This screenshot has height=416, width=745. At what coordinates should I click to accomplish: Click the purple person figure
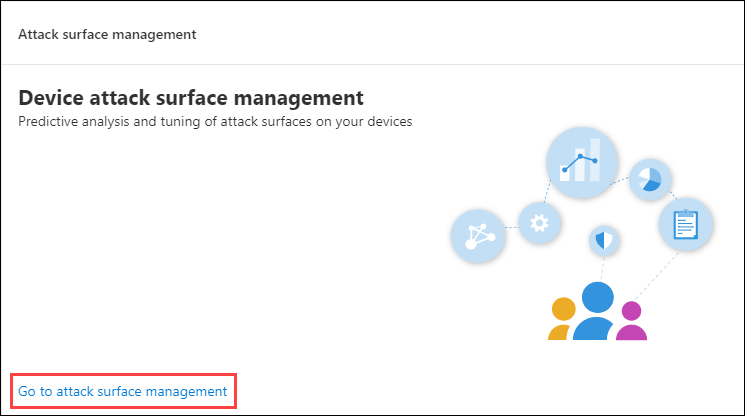coord(631,321)
